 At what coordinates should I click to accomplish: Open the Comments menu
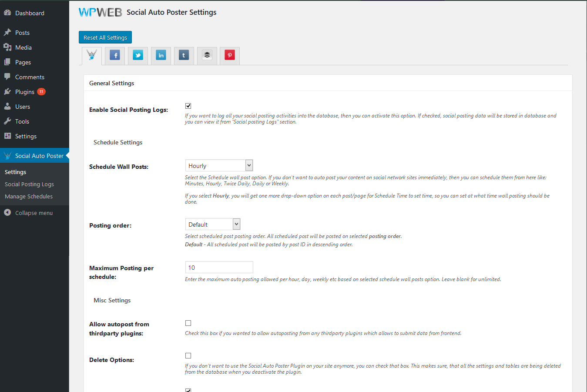(30, 77)
